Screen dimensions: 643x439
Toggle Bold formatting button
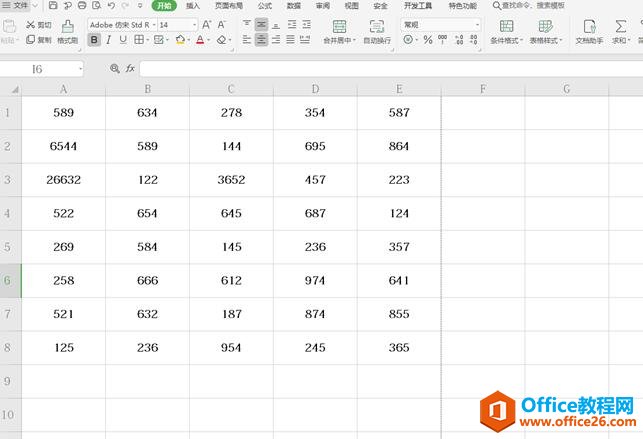tap(94, 40)
